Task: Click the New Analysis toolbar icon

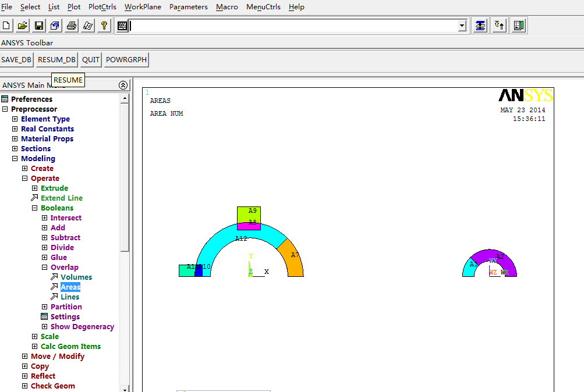Action: [x=6, y=26]
